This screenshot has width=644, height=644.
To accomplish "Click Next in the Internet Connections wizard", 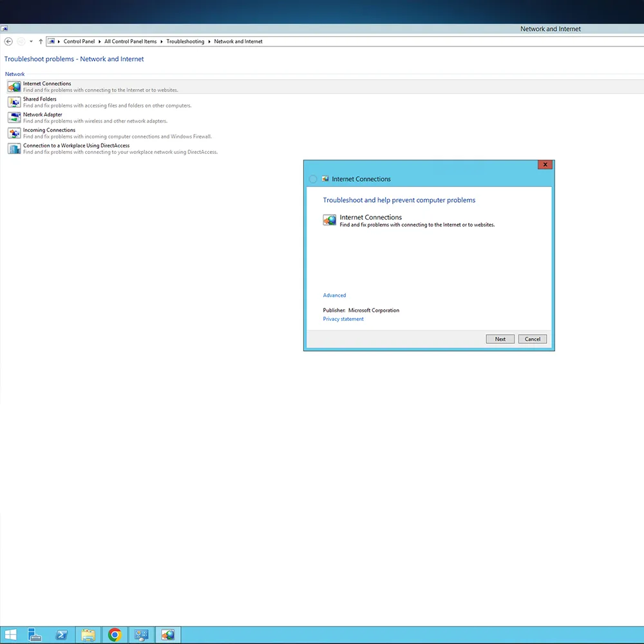I will point(500,339).
